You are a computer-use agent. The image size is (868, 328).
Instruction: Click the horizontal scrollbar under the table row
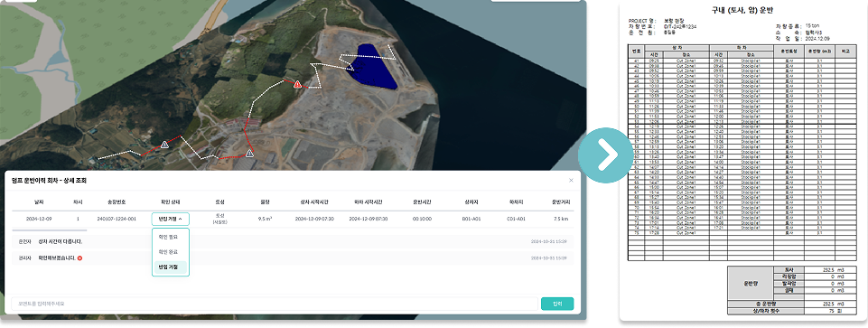(50, 230)
